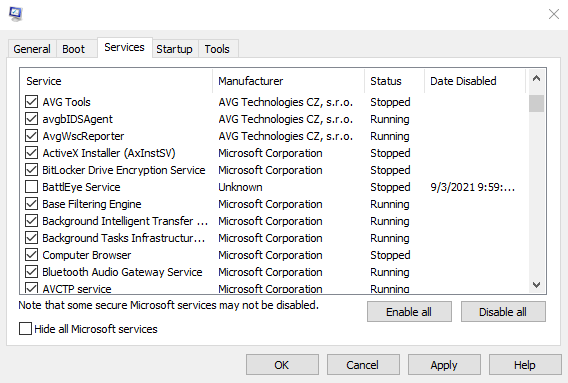Screen dimensions: 568x383
Task: Switch to the Startup tab
Action: click(x=175, y=49)
